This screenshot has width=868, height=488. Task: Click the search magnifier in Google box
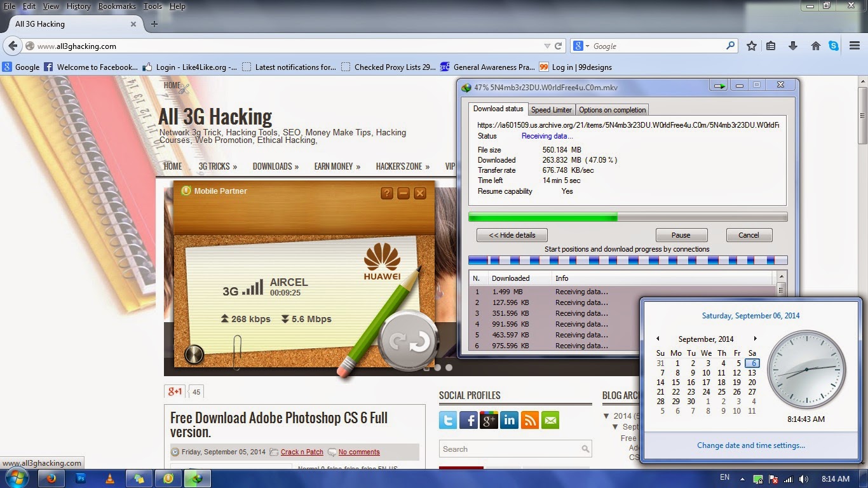coord(731,46)
